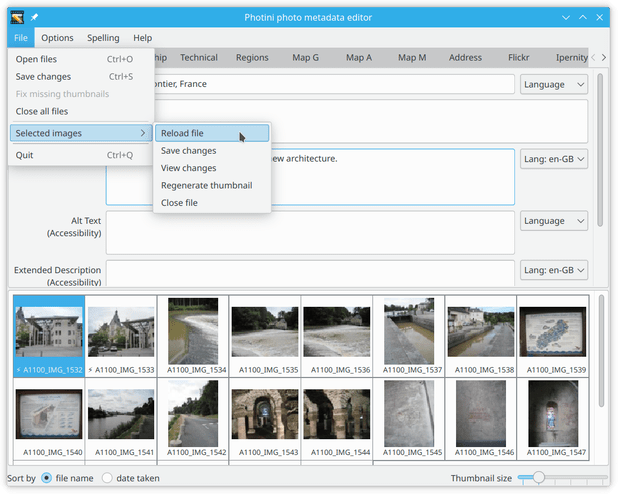Select thumbnail A1100_IMG_1534

point(193,336)
